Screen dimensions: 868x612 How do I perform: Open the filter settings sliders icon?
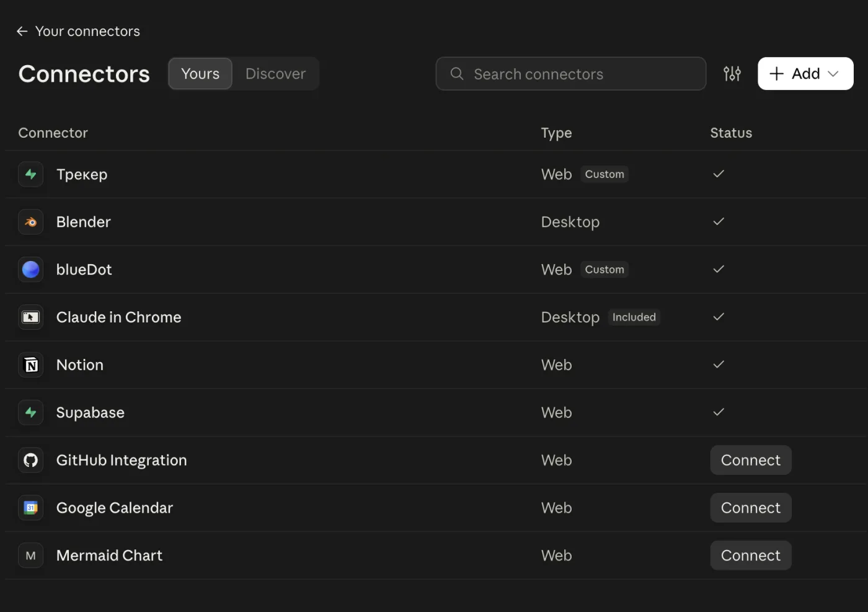pyautogui.click(x=732, y=74)
